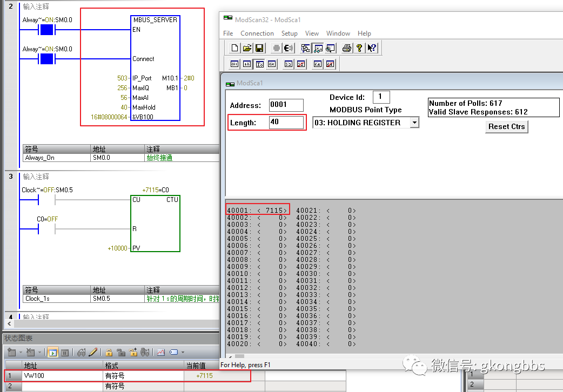Open dropdown arrow beside insert row icon

(x=21, y=353)
